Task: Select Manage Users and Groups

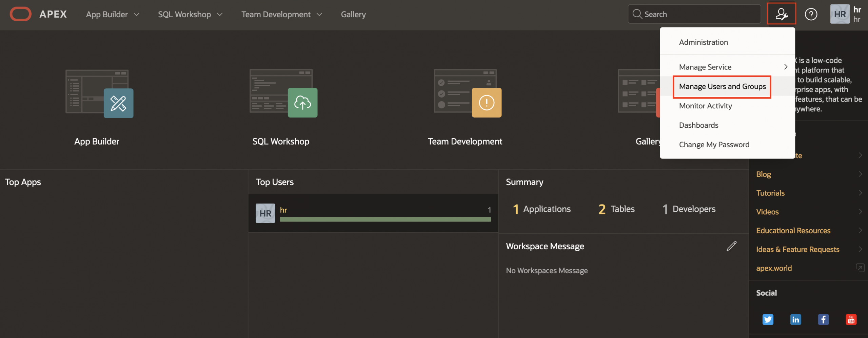Action: 722,86
